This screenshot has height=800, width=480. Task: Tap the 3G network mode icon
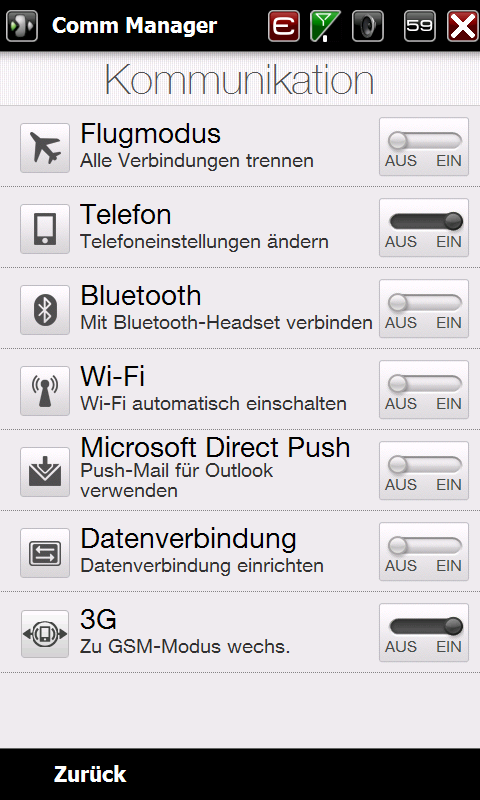(x=45, y=634)
